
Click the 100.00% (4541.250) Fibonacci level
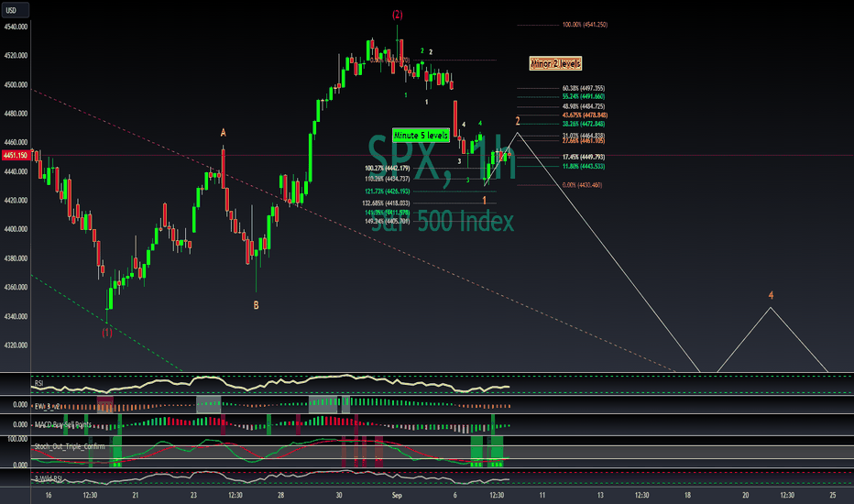click(x=585, y=25)
